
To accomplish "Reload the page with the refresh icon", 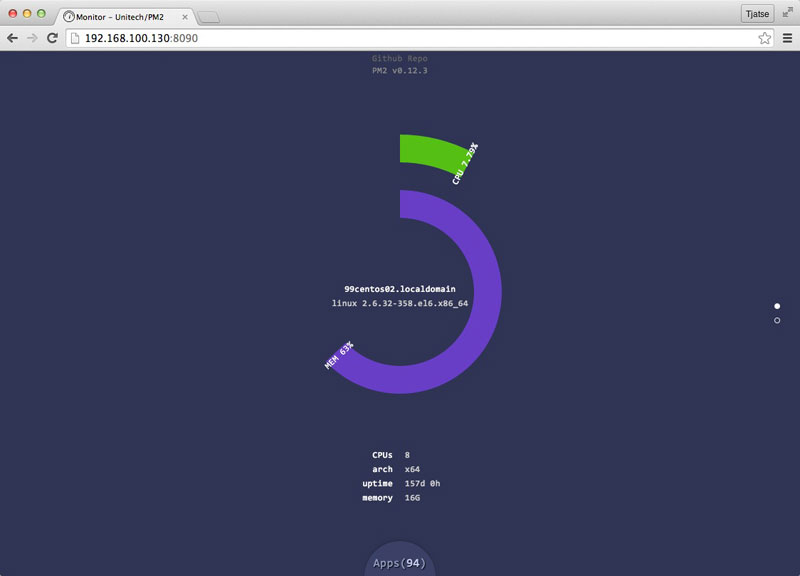I will (52, 38).
